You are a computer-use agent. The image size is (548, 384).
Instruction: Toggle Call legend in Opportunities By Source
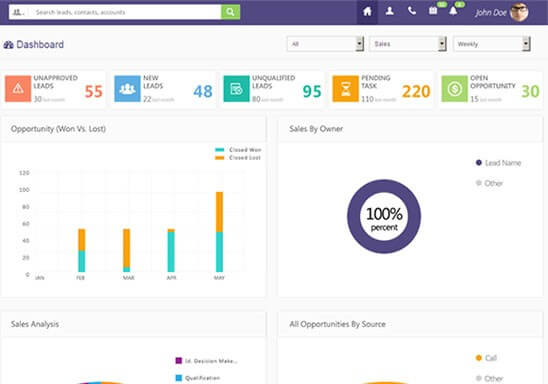pos(486,358)
